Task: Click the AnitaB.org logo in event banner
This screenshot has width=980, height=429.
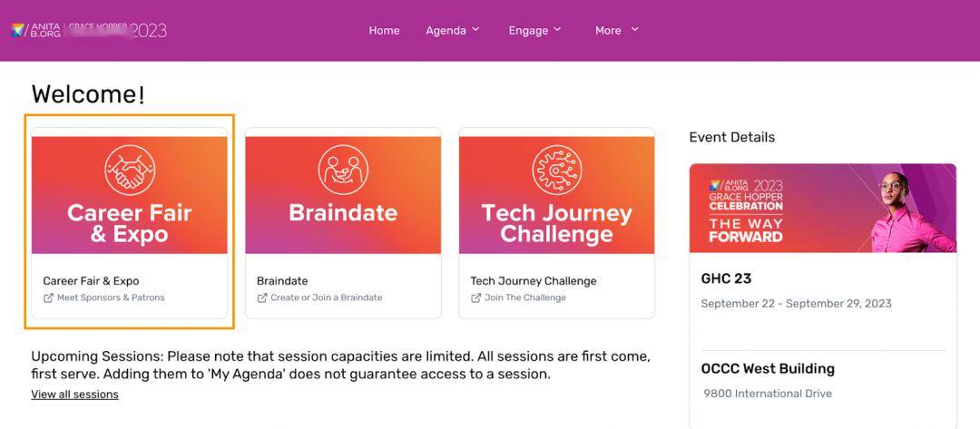Action: [730, 186]
